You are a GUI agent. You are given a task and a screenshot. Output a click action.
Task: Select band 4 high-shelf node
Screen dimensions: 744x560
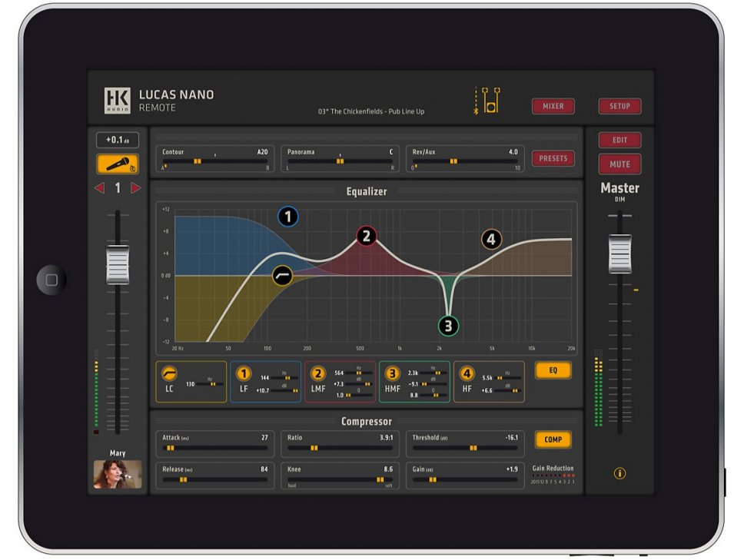[x=491, y=240]
